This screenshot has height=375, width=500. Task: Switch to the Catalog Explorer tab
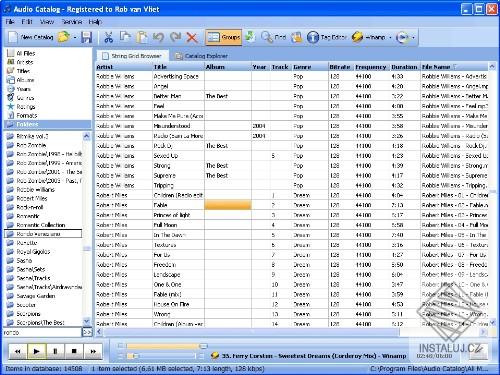202,56
